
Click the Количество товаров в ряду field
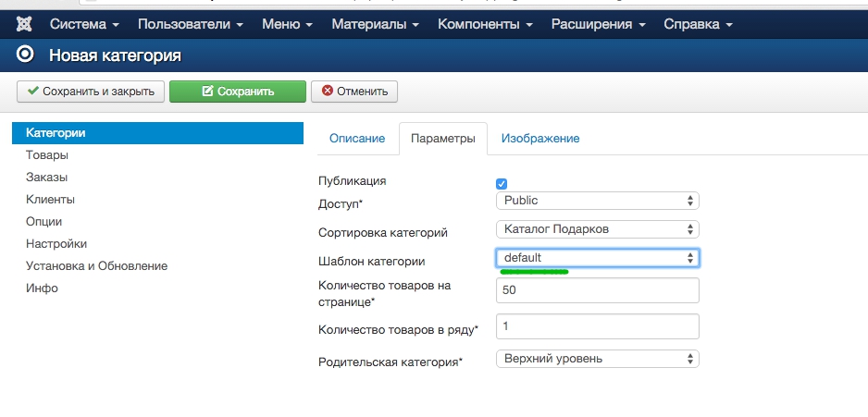coord(597,326)
